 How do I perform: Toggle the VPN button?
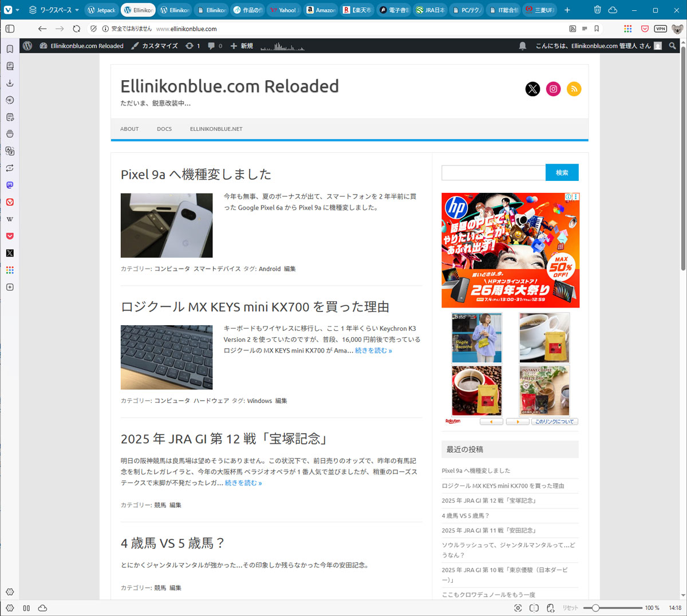[x=661, y=29]
